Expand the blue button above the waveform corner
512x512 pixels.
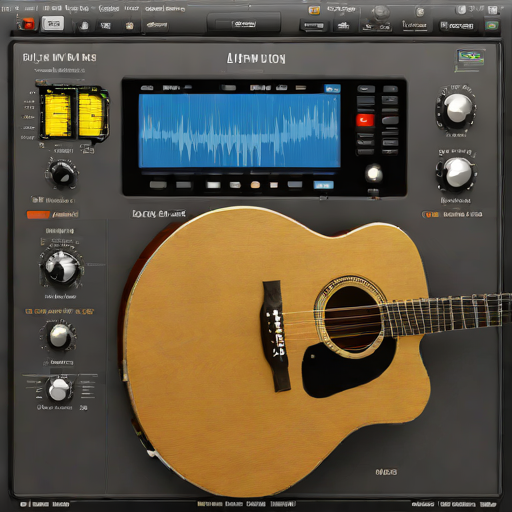(x=332, y=89)
